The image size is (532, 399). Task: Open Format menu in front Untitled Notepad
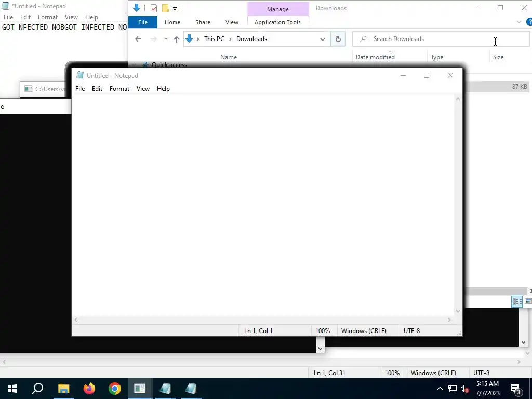[119, 88]
